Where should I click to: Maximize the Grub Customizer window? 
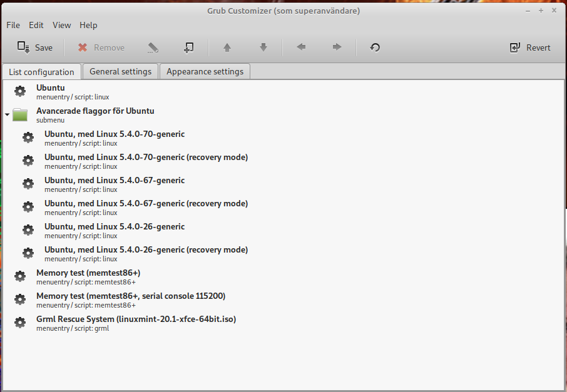[x=541, y=11]
